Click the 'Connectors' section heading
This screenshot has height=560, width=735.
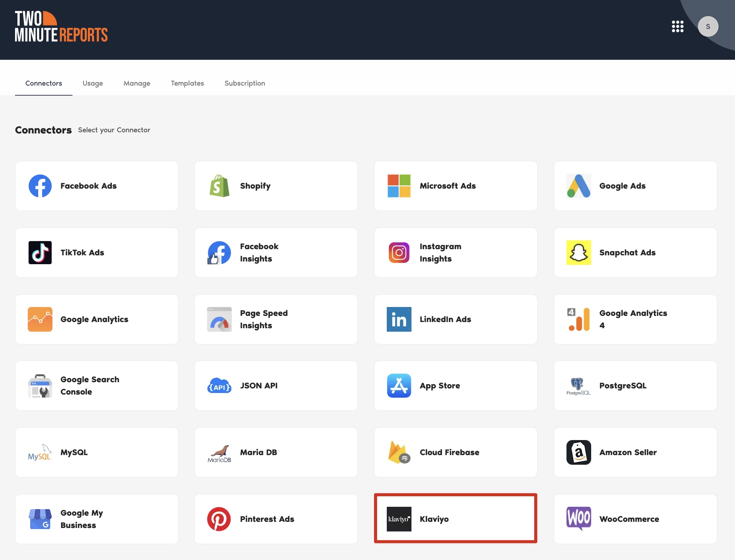43,130
